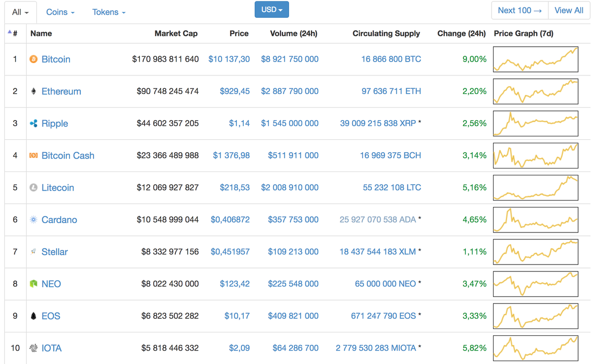This screenshot has width=591, height=364.
Task: Click supply 2 779 530 283 MIOTA
Action: 376,348
